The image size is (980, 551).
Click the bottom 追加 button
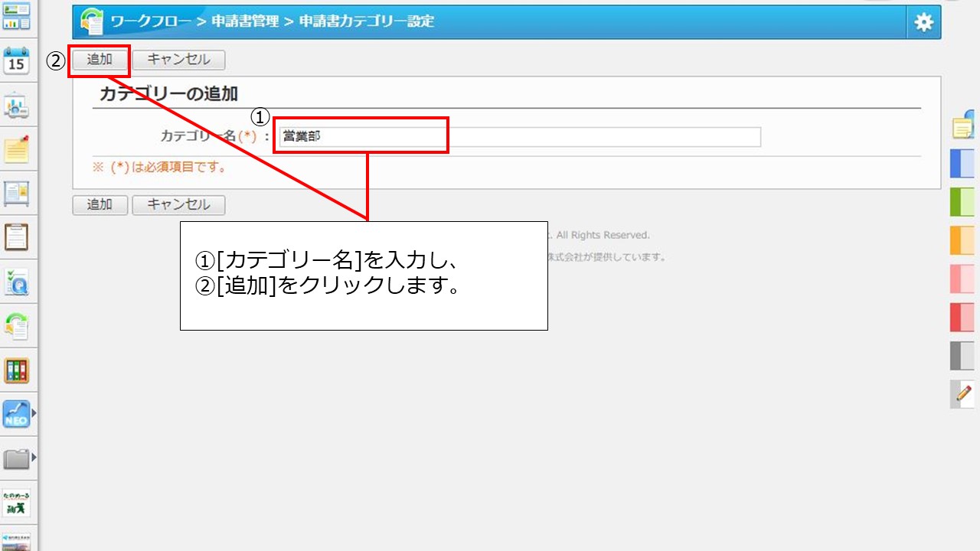pyautogui.click(x=100, y=204)
